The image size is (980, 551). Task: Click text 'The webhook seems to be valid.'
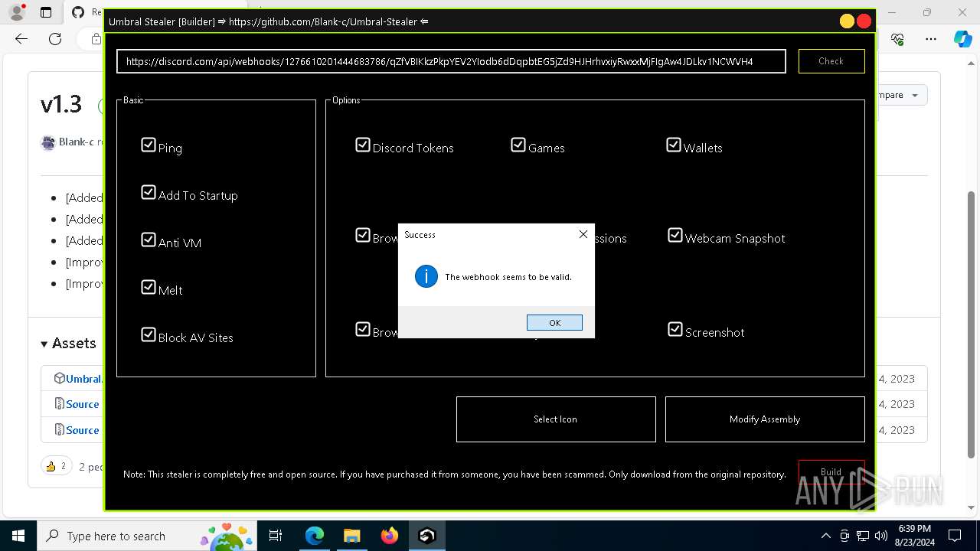508,277
